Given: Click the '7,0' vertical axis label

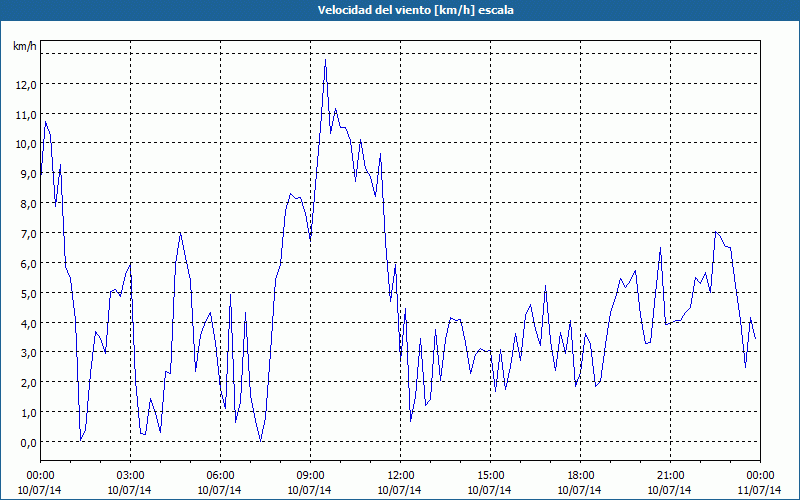Looking at the screenshot, I should click(29, 234).
